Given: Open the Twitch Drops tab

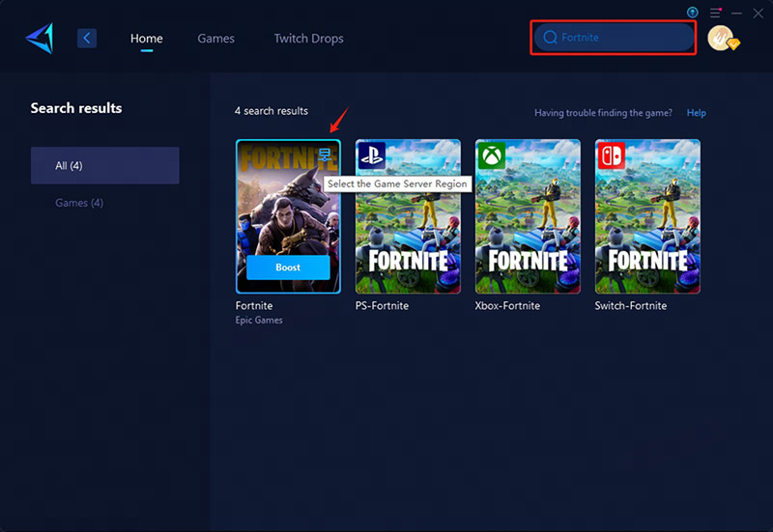Looking at the screenshot, I should coord(308,39).
